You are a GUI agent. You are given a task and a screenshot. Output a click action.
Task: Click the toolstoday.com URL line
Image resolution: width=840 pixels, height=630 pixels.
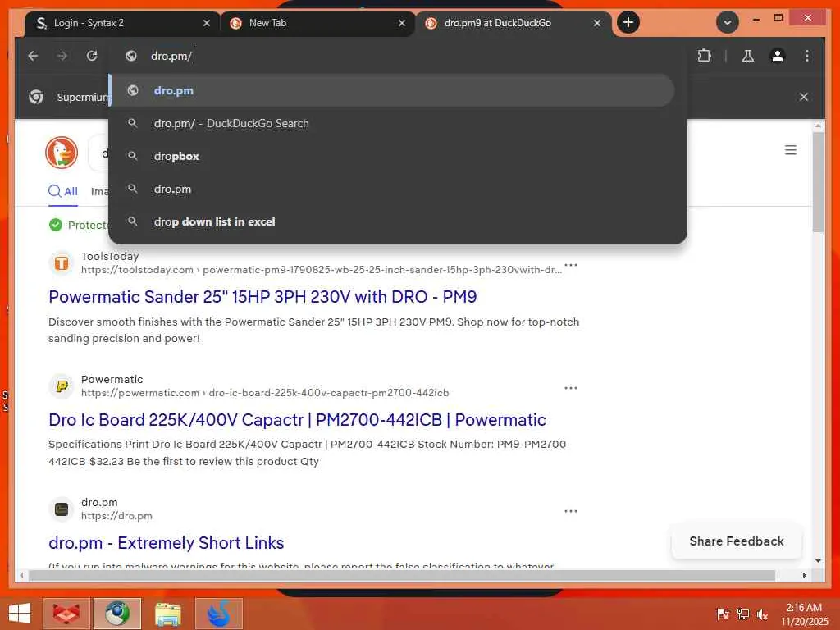322,270
